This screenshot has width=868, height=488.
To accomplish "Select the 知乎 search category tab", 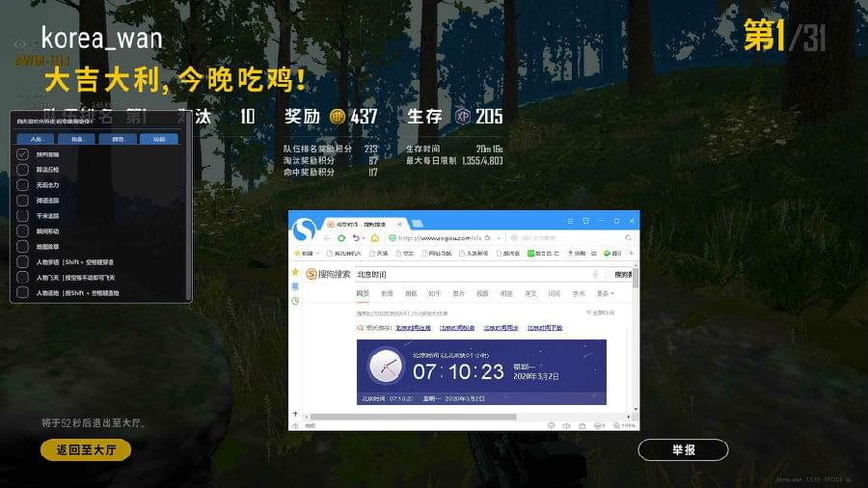I will pos(435,293).
